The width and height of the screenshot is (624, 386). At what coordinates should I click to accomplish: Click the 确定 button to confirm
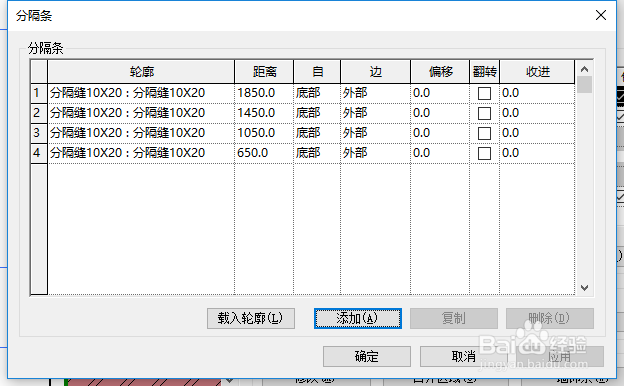pyautogui.click(x=367, y=356)
